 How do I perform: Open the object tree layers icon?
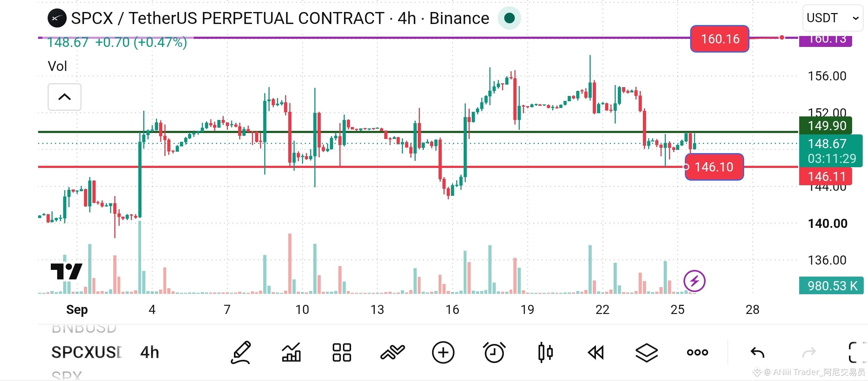[x=646, y=352]
